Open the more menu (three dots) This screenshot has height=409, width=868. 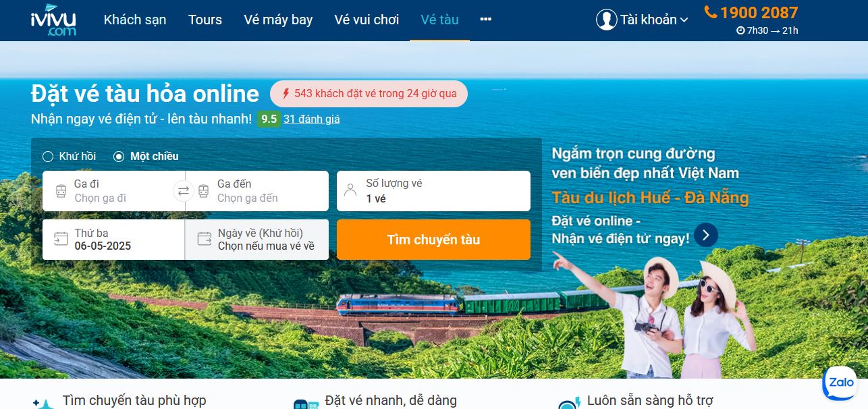coord(486,20)
